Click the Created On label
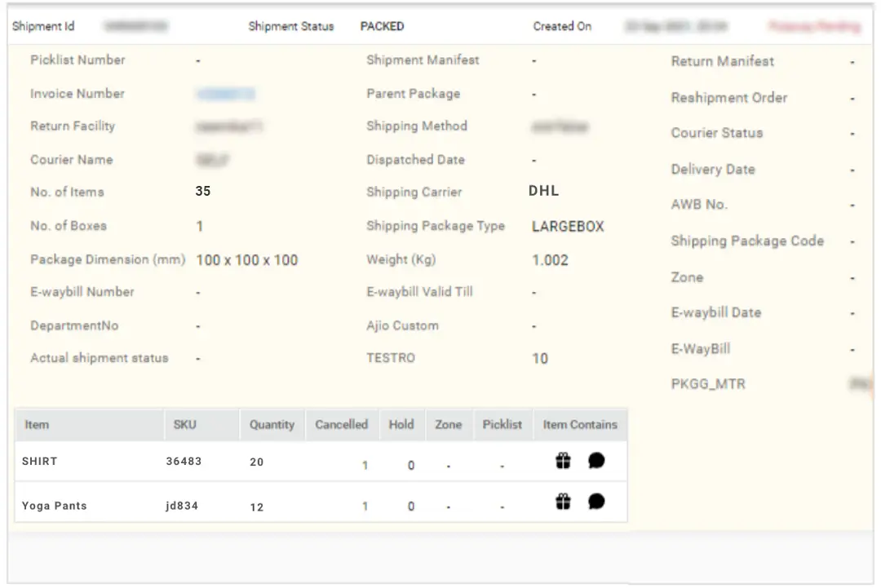The width and height of the screenshot is (881, 588). 562,26
